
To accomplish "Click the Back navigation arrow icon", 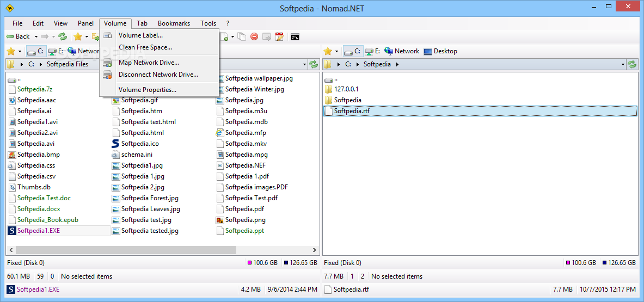I will tap(10, 36).
